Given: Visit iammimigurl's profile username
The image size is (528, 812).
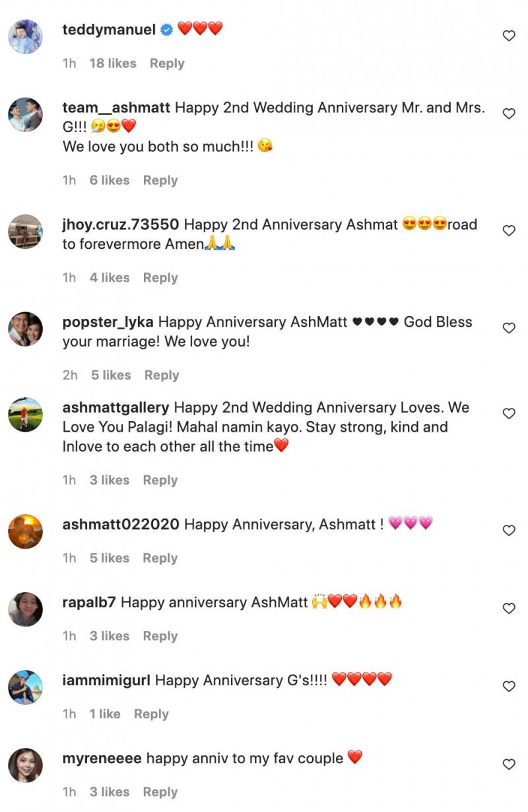Looking at the screenshot, I should [x=106, y=680].
